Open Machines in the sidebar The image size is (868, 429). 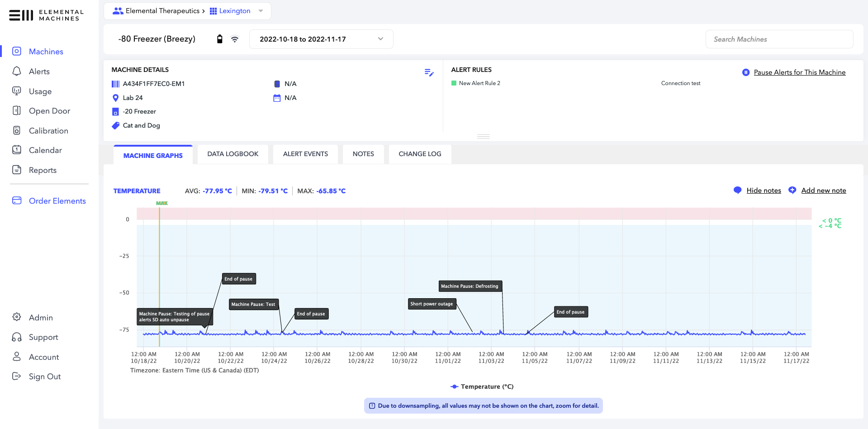pyautogui.click(x=46, y=52)
